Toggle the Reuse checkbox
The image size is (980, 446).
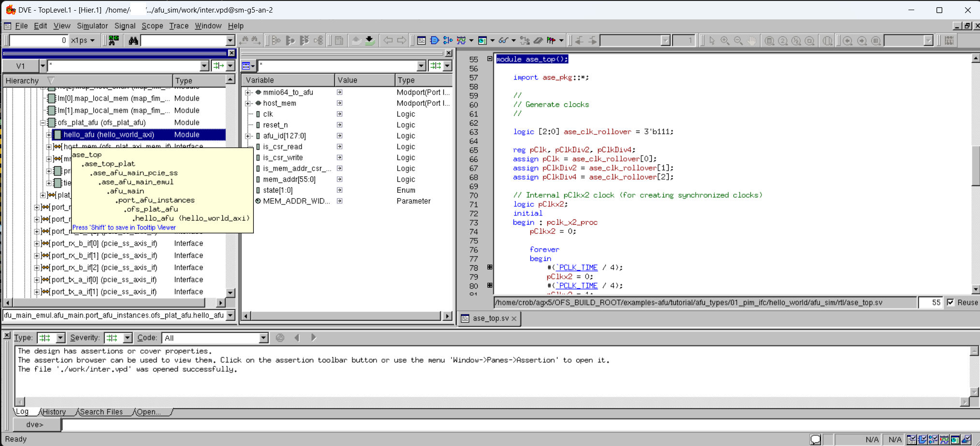(951, 302)
